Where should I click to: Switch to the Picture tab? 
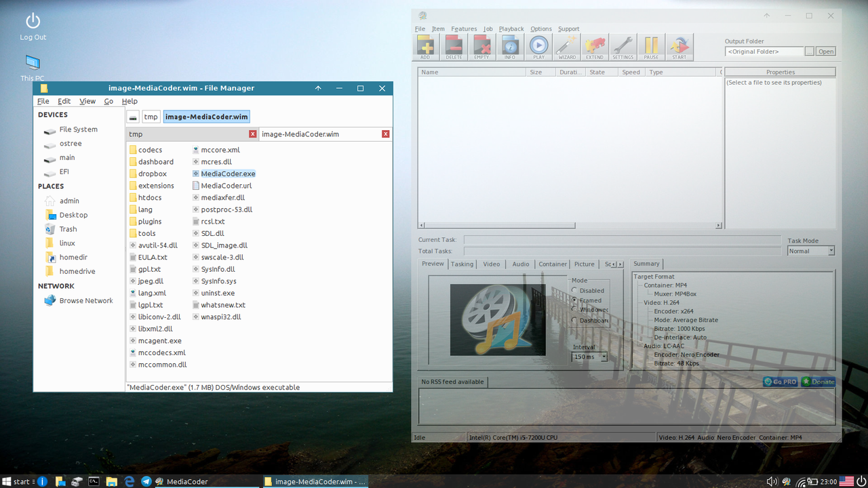(x=584, y=264)
